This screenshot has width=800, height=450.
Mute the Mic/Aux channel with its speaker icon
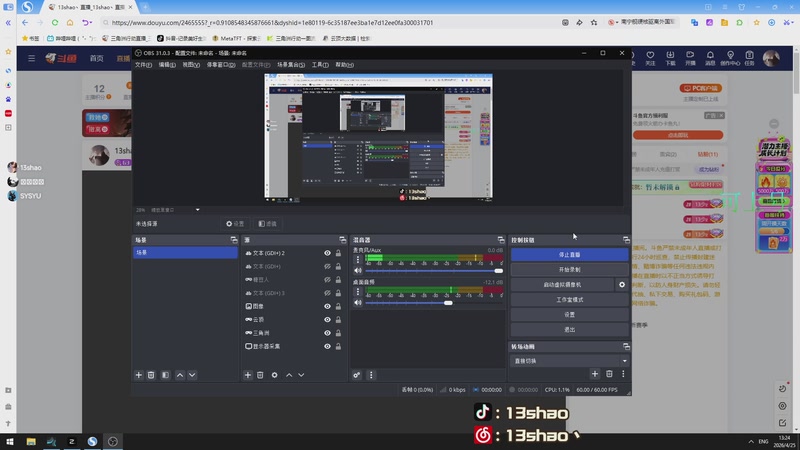[358, 271]
